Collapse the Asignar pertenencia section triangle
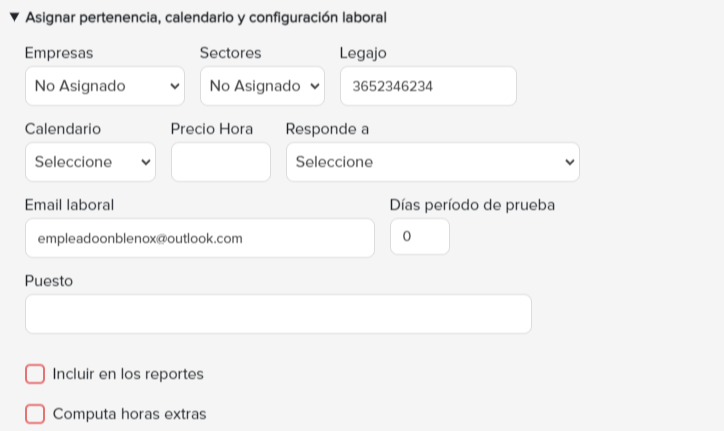The width and height of the screenshot is (724, 431). pyautogui.click(x=14, y=18)
